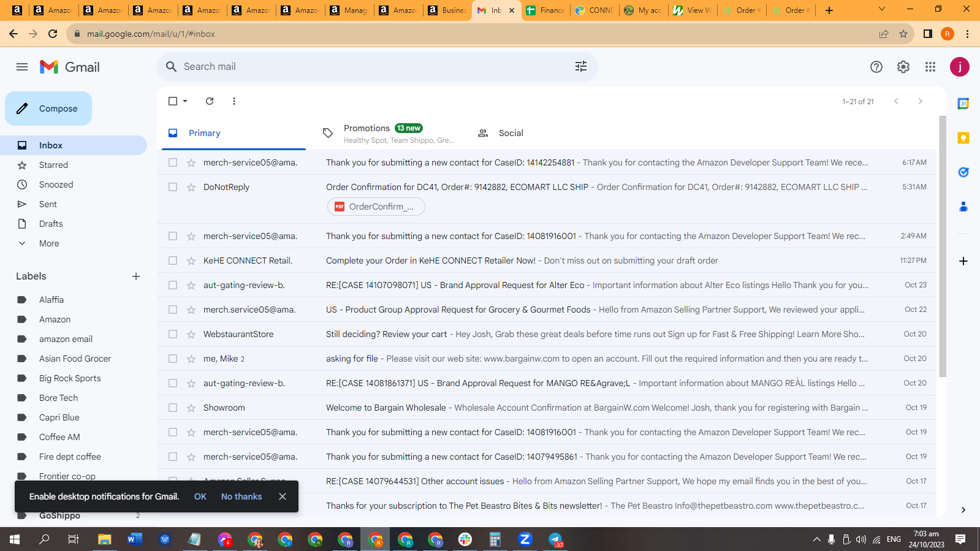The height and width of the screenshot is (551, 980).
Task: Open Gmail settings gear
Action: click(x=903, y=67)
